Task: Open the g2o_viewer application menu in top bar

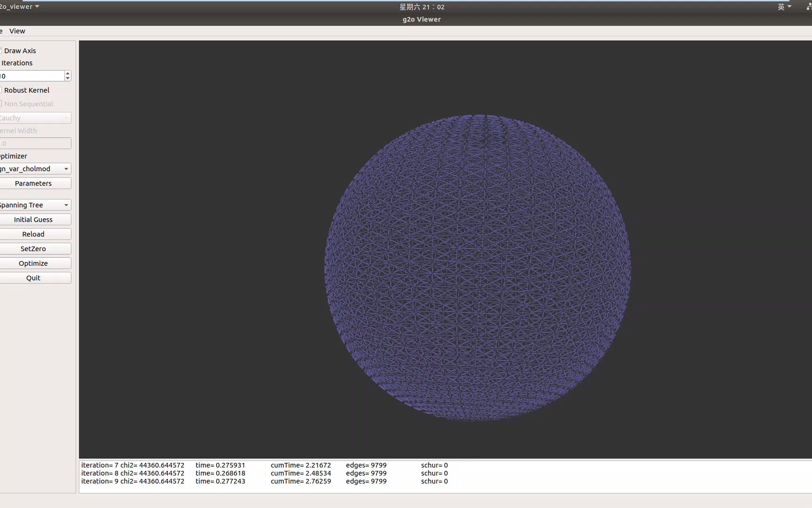Action: point(19,7)
